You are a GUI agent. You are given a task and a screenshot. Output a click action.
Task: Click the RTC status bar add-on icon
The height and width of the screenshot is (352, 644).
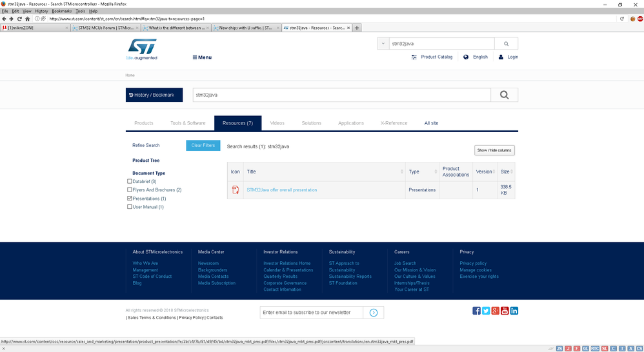click(x=595, y=349)
